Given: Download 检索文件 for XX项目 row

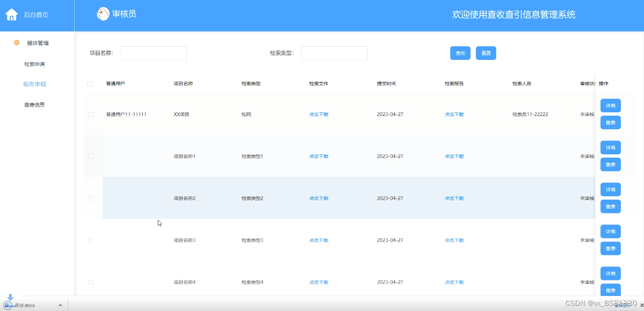Looking at the screenshot, I should [x=319, y=114].
